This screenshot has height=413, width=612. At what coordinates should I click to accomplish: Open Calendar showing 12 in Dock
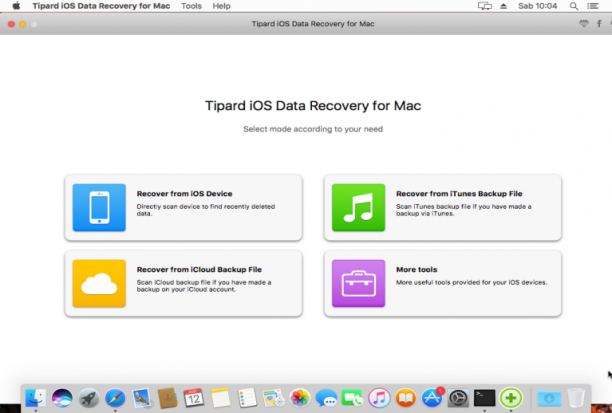[x=194, y=398]
